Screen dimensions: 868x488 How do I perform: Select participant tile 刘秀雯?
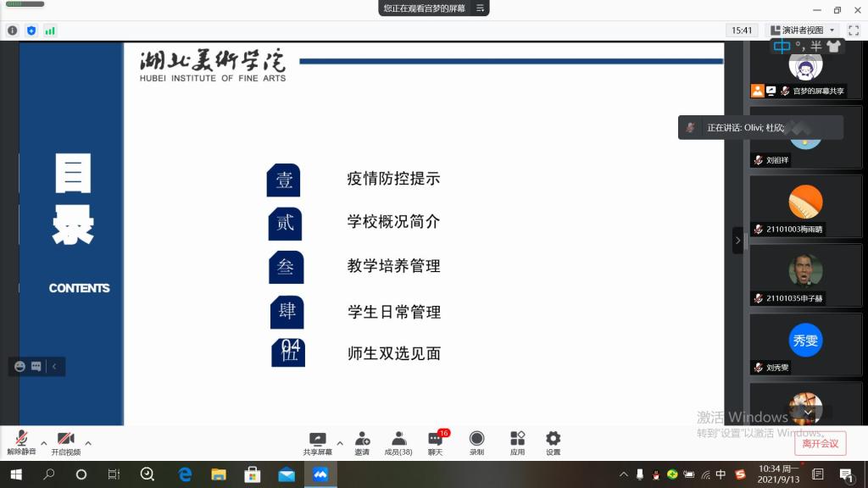point(805,346)
